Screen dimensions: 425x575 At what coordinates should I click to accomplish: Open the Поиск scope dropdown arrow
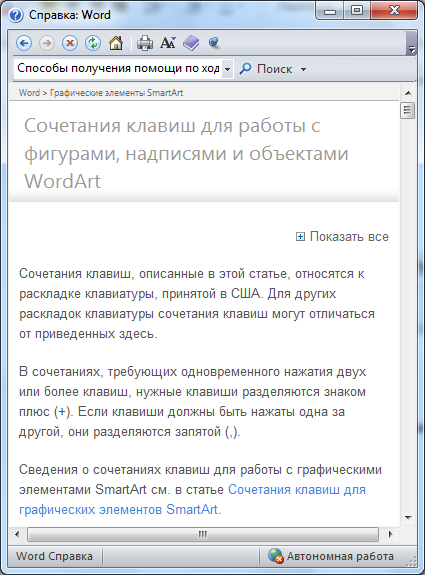click(x=303, y=69)
